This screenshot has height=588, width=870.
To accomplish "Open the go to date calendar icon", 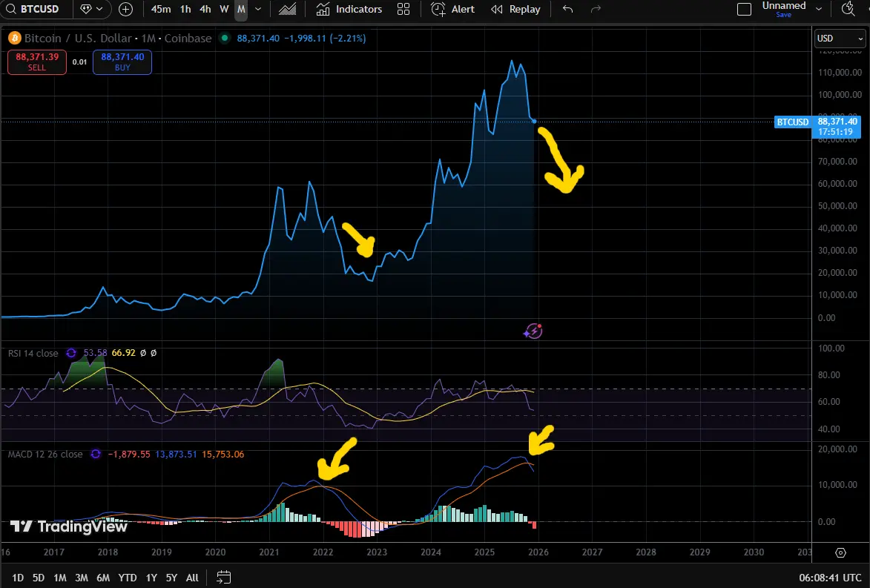I will click(223, 578).
